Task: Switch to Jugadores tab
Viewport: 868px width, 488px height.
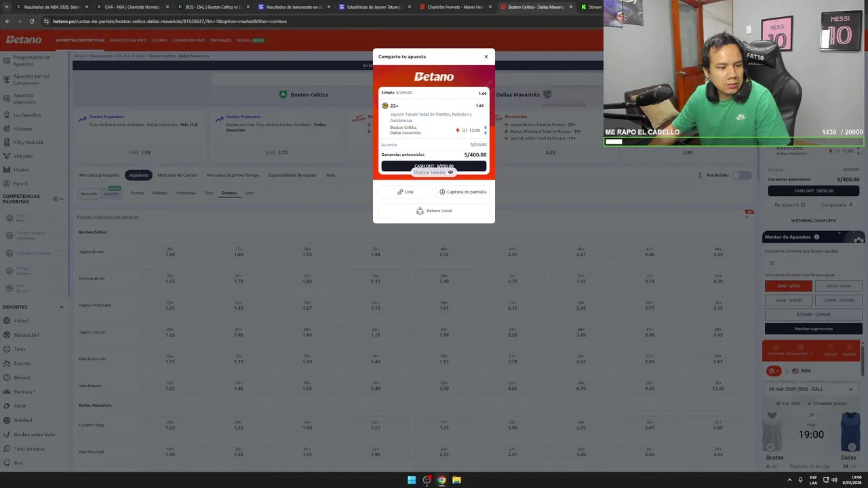Action: (138, 176)
